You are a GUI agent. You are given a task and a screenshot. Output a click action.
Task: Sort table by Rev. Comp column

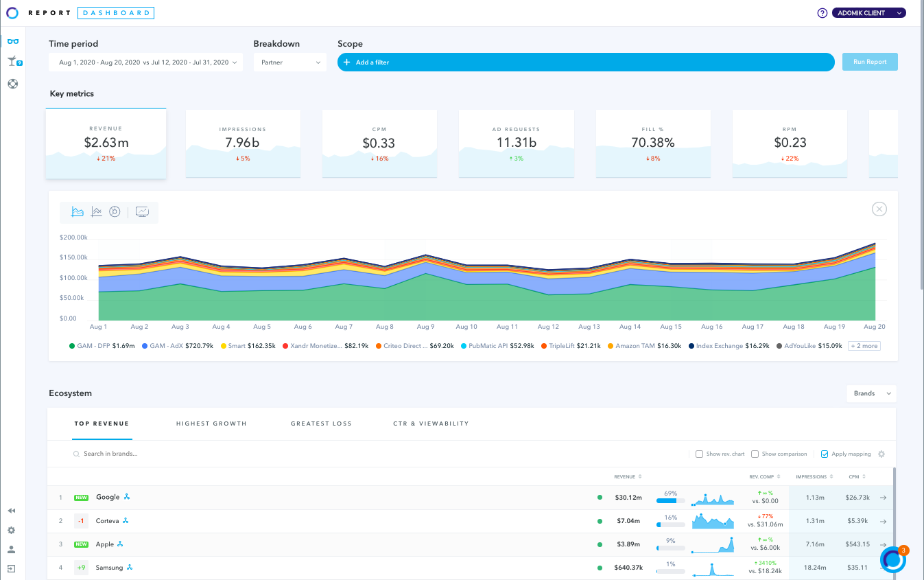(x=765, y=476)
